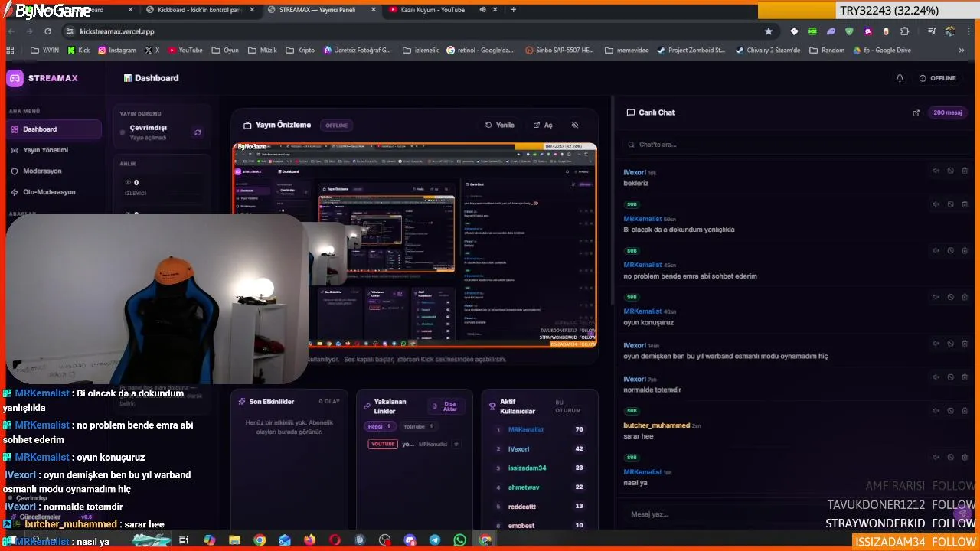The height and width of the screenshot is (551, 980).
Task: Ban IVexorI on 'oyun demişken' message
Action: [950, 344]
